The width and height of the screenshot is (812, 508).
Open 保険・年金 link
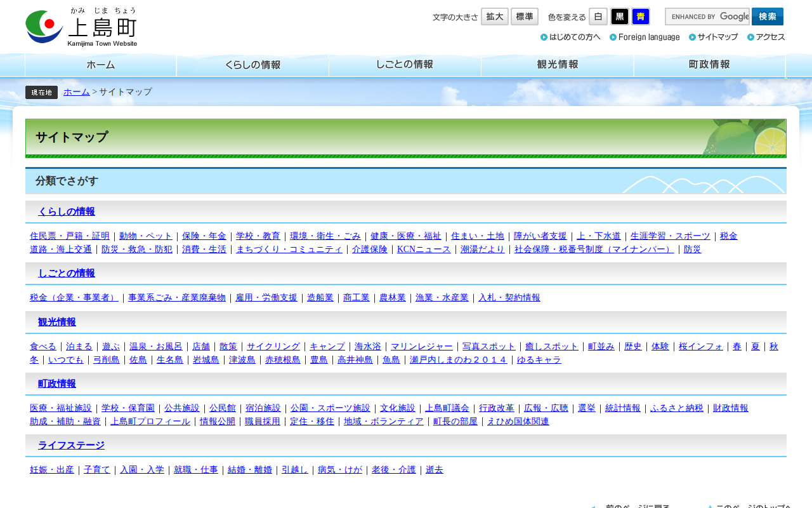pos(204,236)
